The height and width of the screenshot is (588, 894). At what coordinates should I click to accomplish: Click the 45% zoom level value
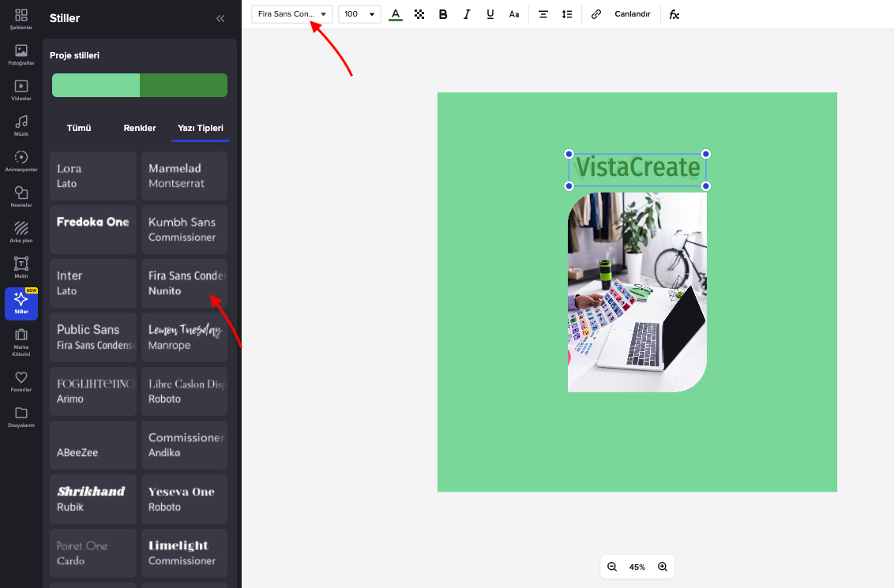(x=637, y=567)
